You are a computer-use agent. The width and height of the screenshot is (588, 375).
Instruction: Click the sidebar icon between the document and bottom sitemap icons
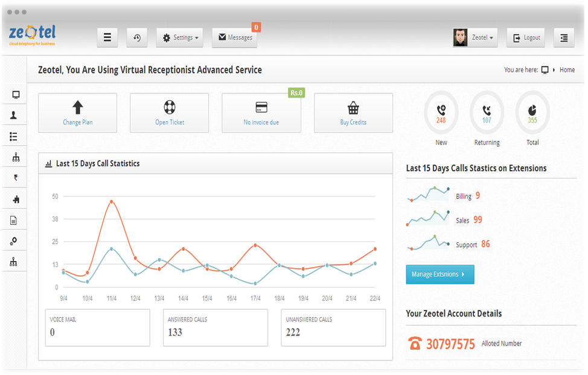tap(13, 241)
